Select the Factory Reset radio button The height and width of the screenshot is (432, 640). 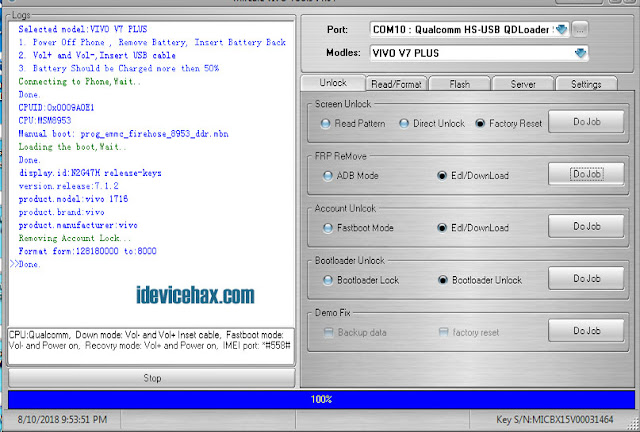(x=509, y=123)
